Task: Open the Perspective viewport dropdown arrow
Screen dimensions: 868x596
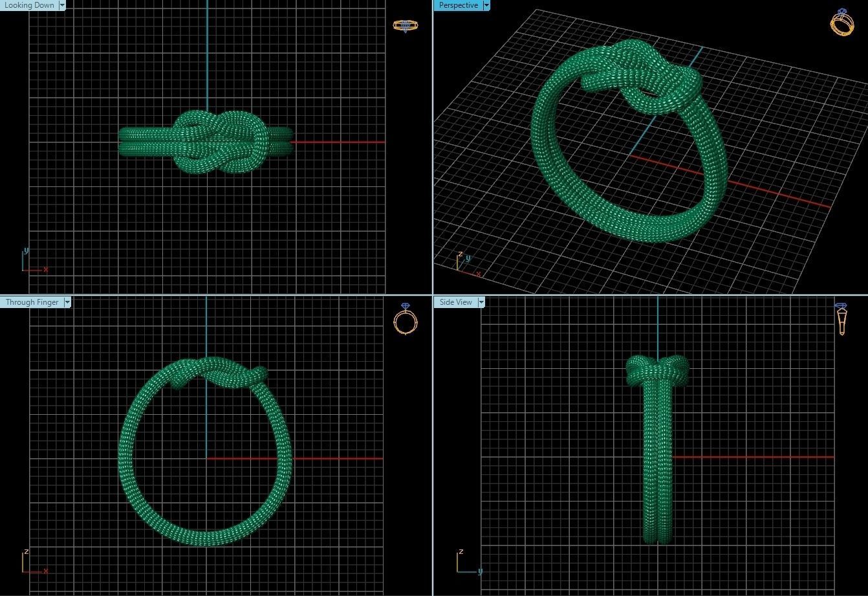Action: 487,5
